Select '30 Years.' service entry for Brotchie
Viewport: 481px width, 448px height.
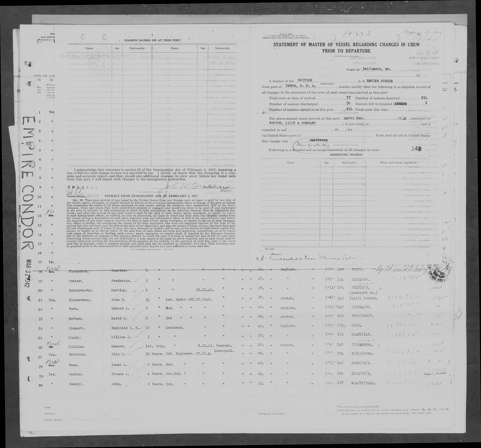[155, 354]
